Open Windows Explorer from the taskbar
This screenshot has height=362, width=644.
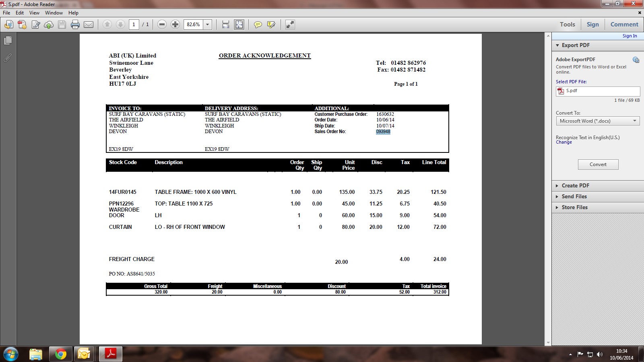pos(36,354)
